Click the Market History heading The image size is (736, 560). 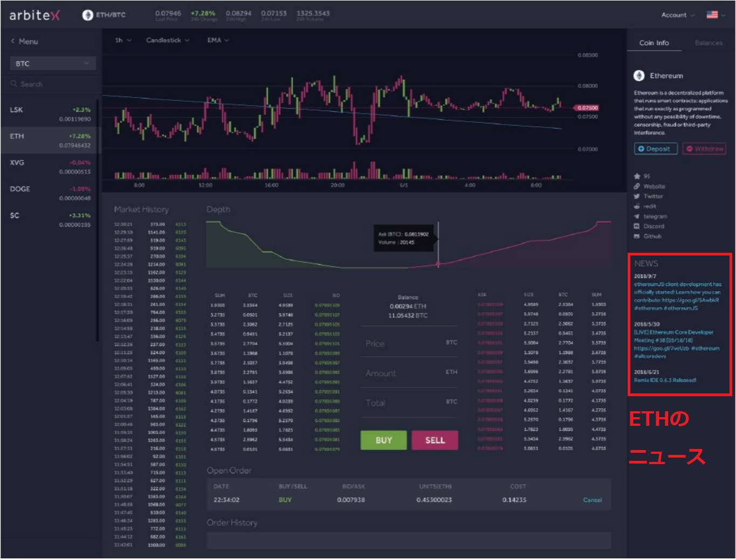point(141,209)
